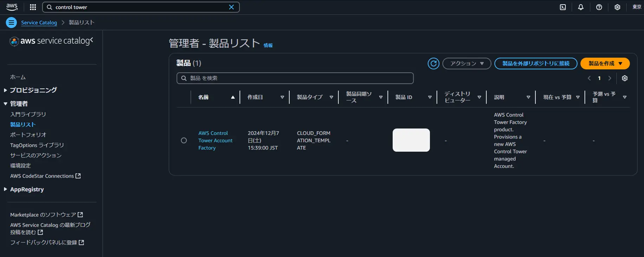Expand the プロビジョニング section
The width and height of the screenshot is (644, 257).
30,90
